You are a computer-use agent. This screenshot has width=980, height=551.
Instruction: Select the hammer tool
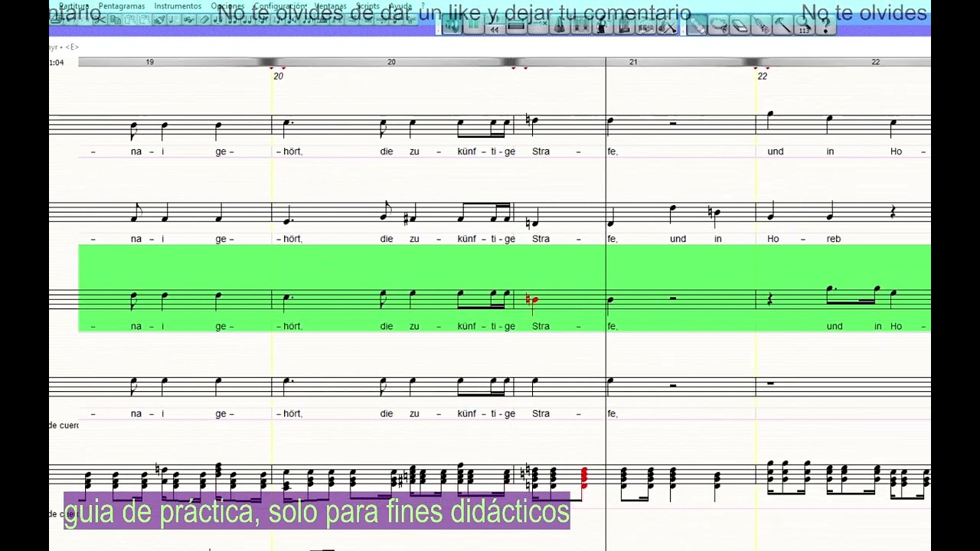tap(782, 26)
